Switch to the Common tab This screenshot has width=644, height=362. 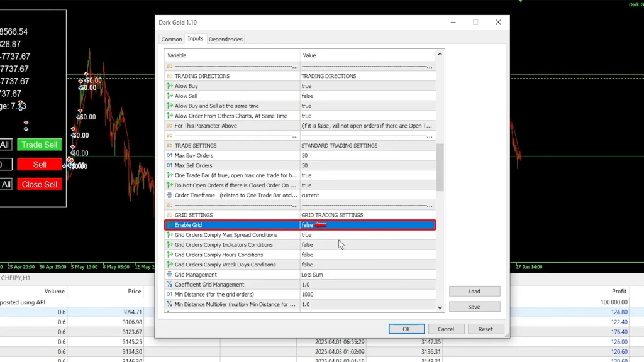tap(172, 40)
